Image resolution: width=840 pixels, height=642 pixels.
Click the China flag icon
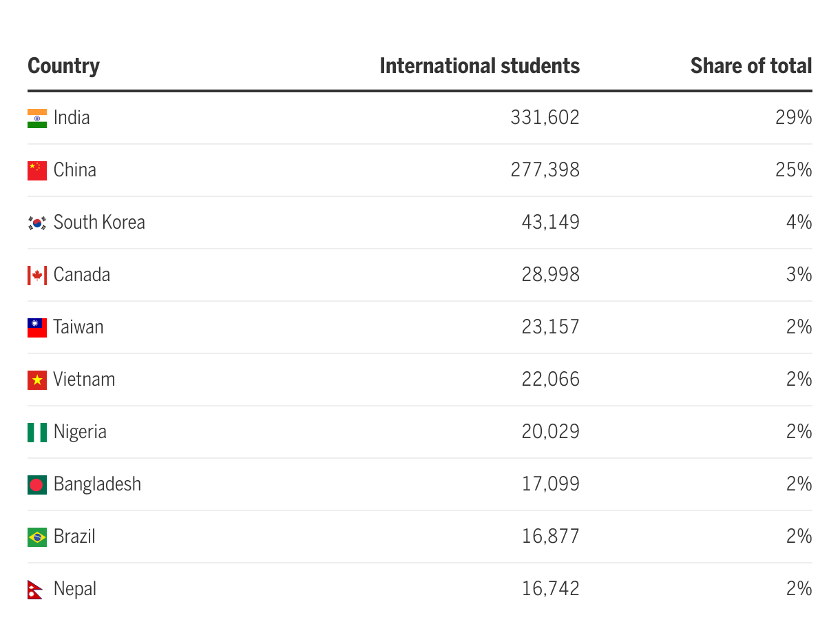[x=37, y=171]
